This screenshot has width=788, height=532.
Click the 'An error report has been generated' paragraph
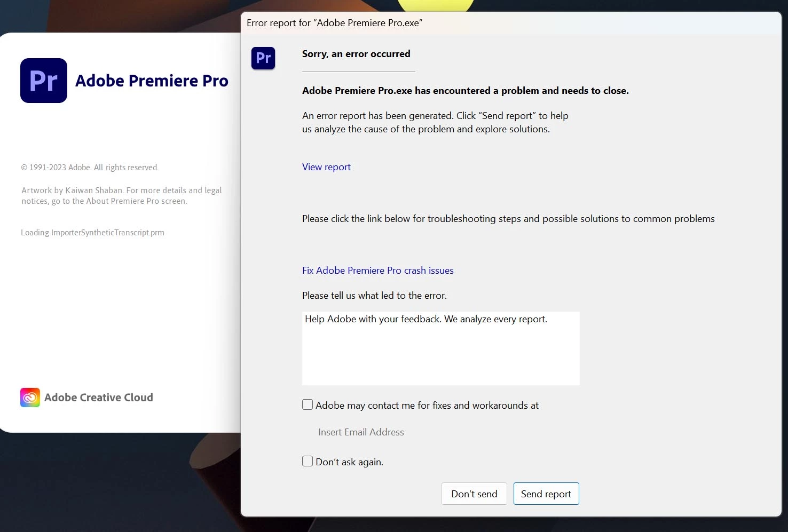(x=435, y=122)
